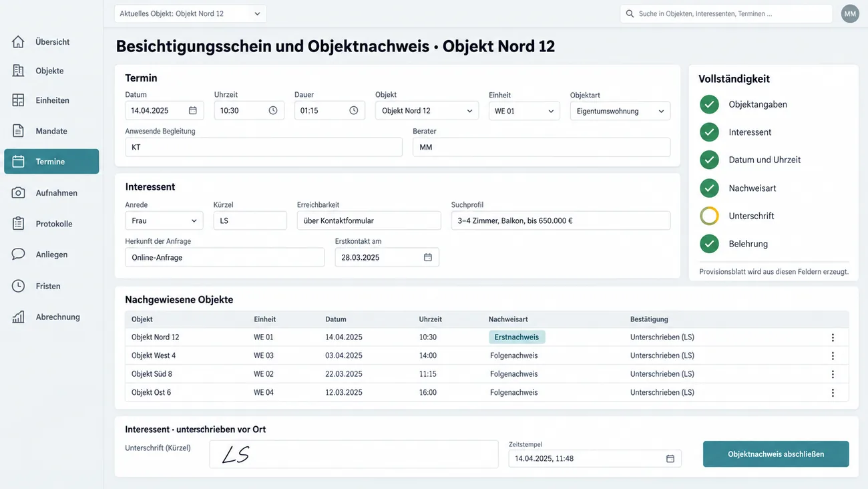Click the date 22.03.2025 cell
Image resolution: width=868 pixels, height=489 pixels.
pyautogui.click(x=344, y=374)
